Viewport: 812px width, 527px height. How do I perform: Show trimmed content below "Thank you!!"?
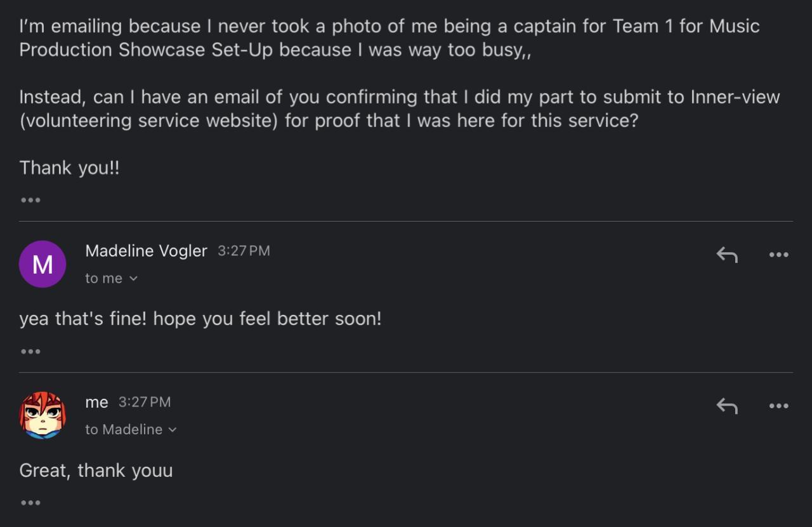[x=30, y=200]
